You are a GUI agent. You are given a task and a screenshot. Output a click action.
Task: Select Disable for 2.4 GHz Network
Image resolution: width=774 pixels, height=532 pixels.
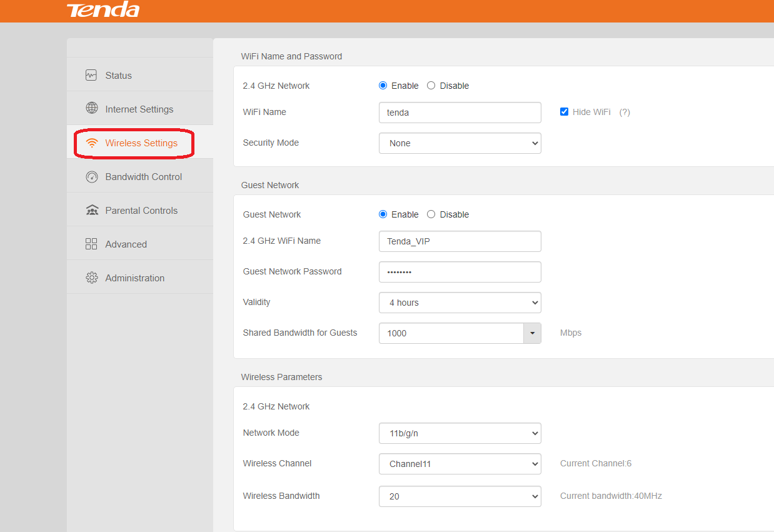click(431, 86)
